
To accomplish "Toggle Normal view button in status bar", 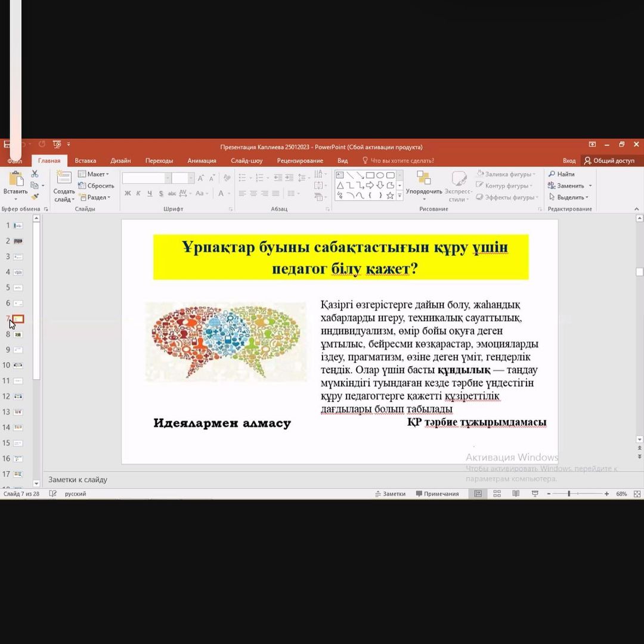I will click(478, 494).
